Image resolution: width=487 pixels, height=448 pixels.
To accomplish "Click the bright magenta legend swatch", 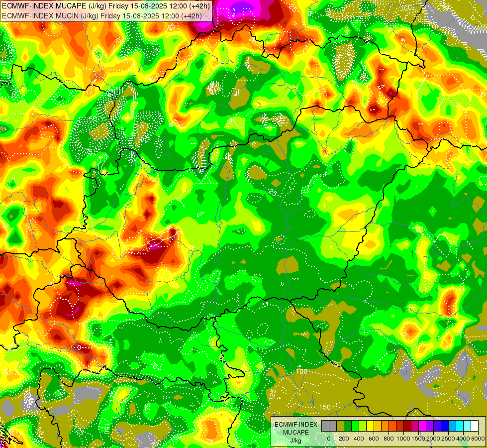I will 422,426.
